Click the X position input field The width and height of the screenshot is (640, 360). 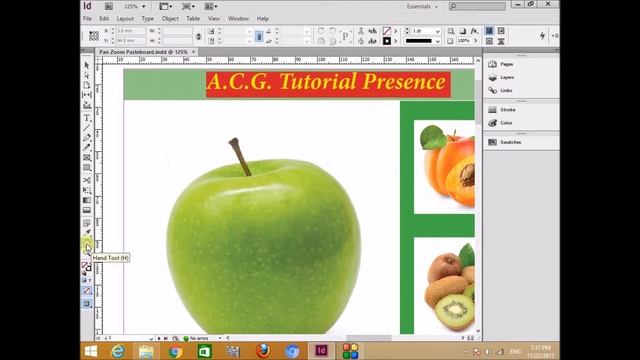131,31
